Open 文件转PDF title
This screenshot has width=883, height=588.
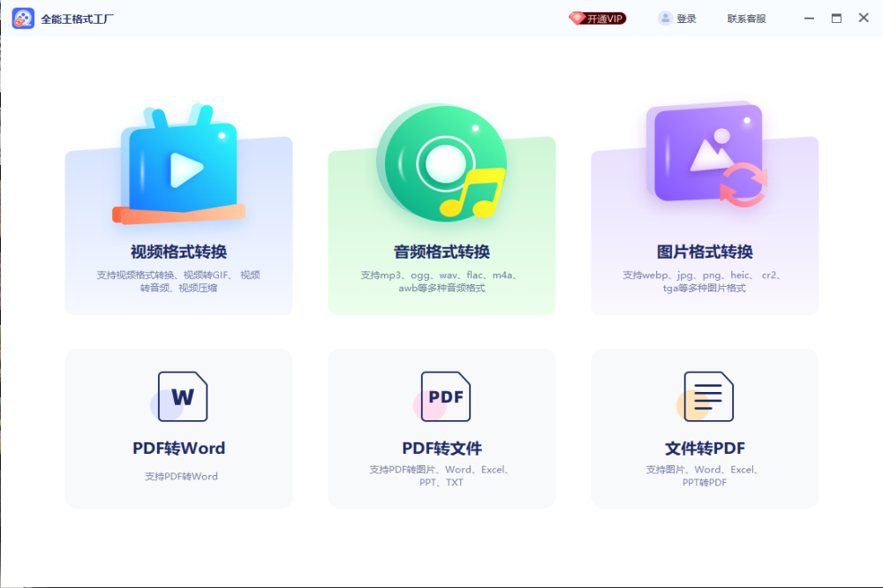pyautogui.click(x=705, y=449)
